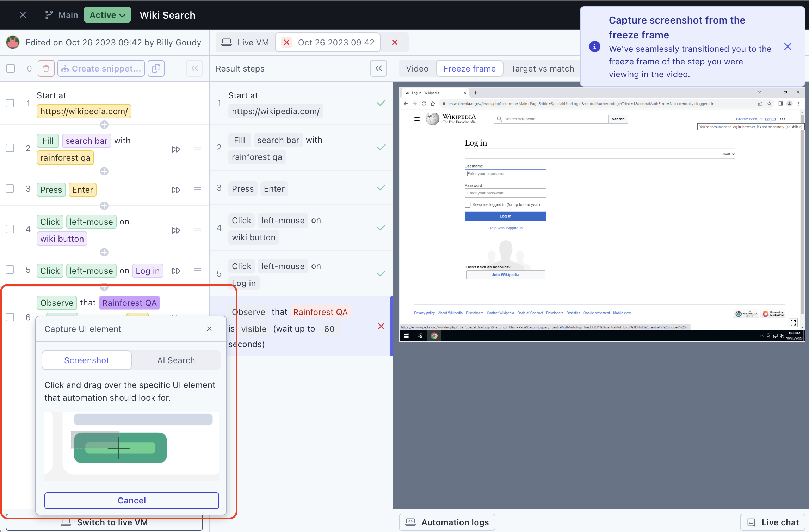Dismiss the freeze frame info notification
Viewport: 809px width, 532px height.
(788, 47)
